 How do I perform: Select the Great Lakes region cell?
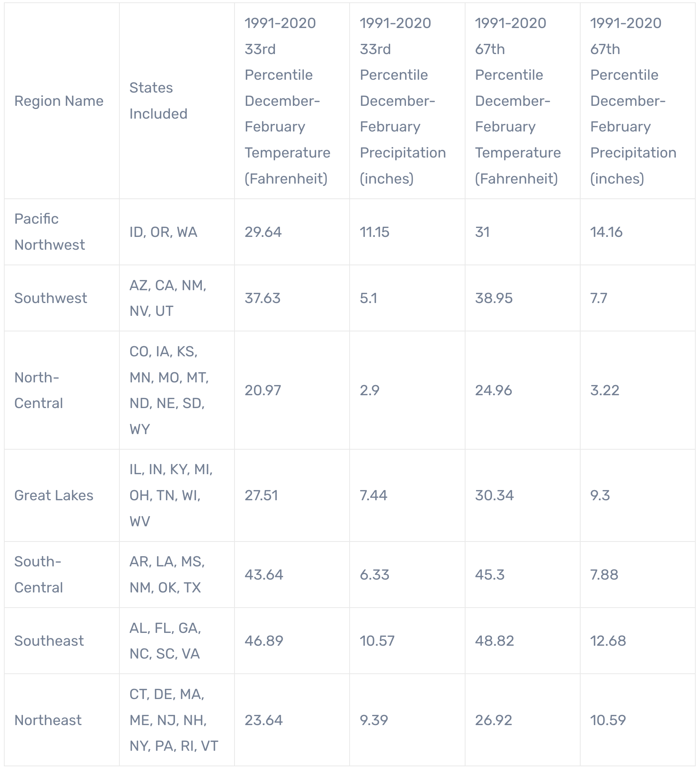click(x=54, y=495)
